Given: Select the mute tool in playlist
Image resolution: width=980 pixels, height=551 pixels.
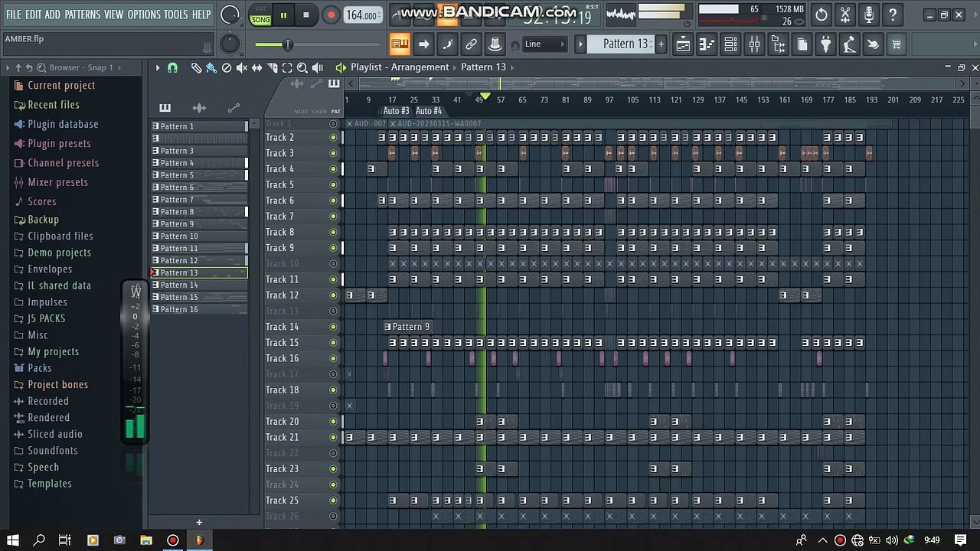Looking at the screenshot, I should coord(242,67).
